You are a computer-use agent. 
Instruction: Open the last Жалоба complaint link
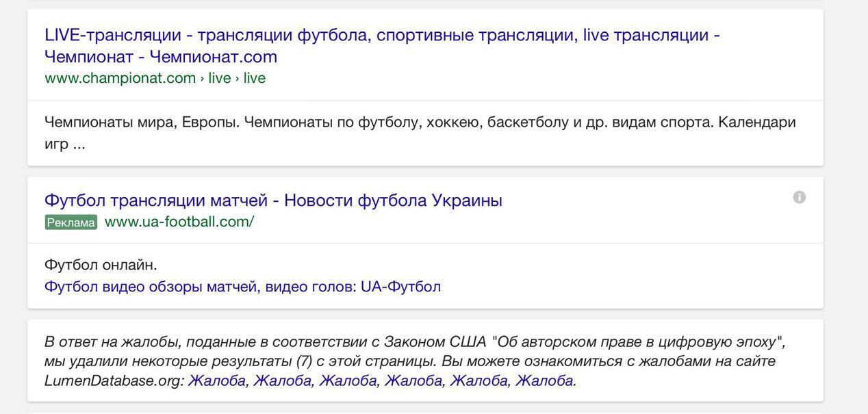(544, 379)
